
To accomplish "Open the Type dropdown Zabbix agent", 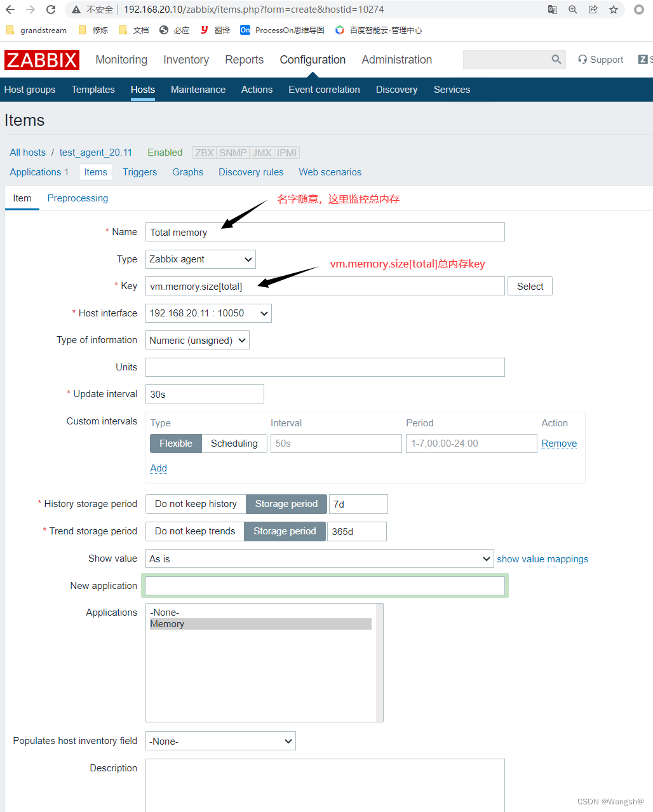I will [x=201, y=259].
